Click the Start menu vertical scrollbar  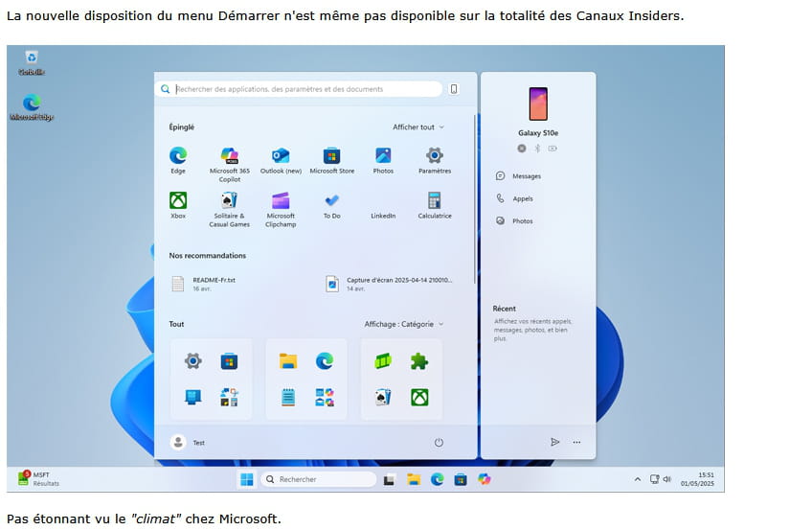474,199
